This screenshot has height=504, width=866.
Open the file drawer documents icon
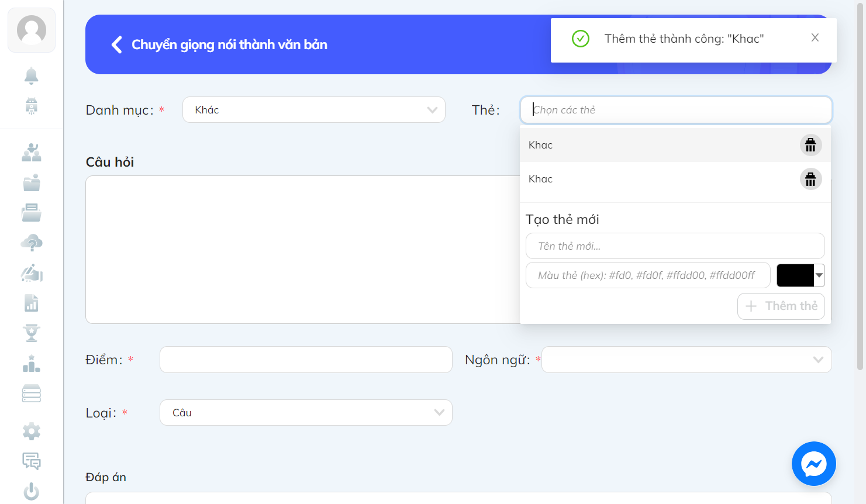pyautogui.click(x=32, y=212)
